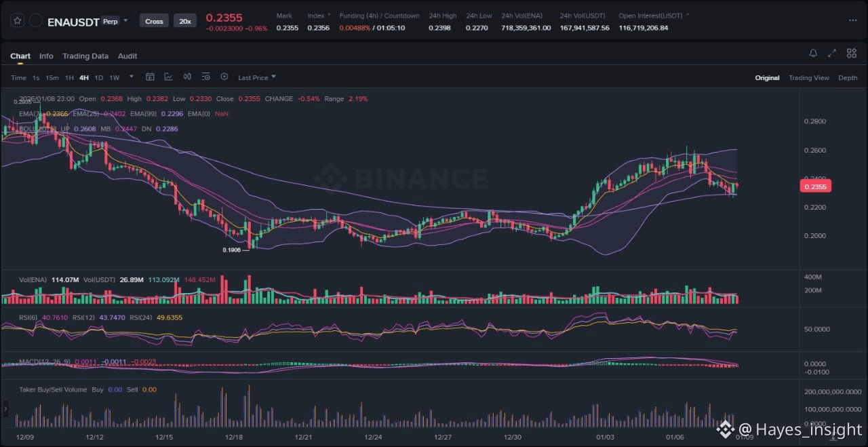Select the 1H interval

[69, 78]
